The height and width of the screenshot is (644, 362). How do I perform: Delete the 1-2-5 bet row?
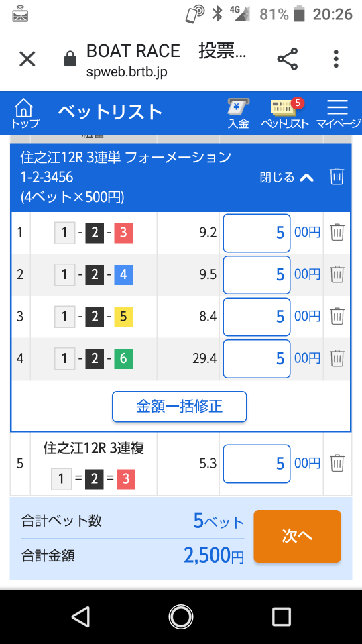pos(337,316)
